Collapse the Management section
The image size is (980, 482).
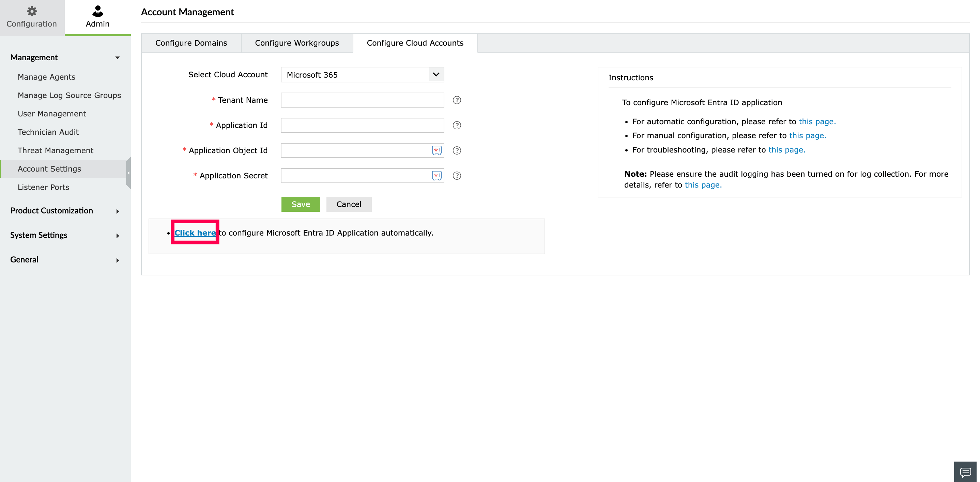click(x=118, y=58)
